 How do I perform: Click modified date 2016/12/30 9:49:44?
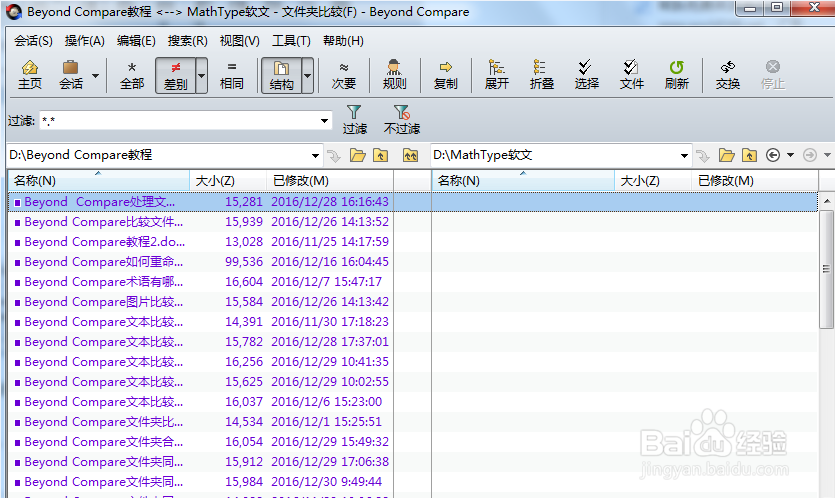pyautogui.click(x=326, y=482)
